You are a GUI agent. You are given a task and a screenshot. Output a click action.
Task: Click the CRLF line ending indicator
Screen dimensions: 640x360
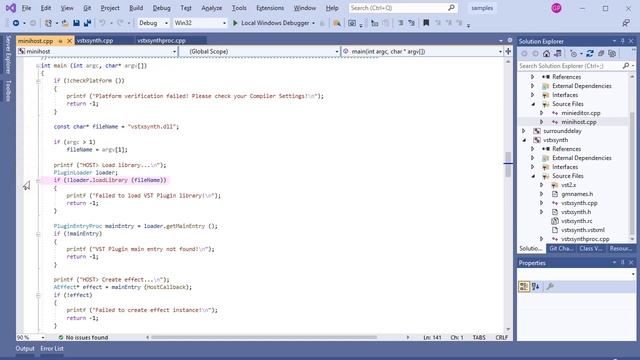click(502, 338)
